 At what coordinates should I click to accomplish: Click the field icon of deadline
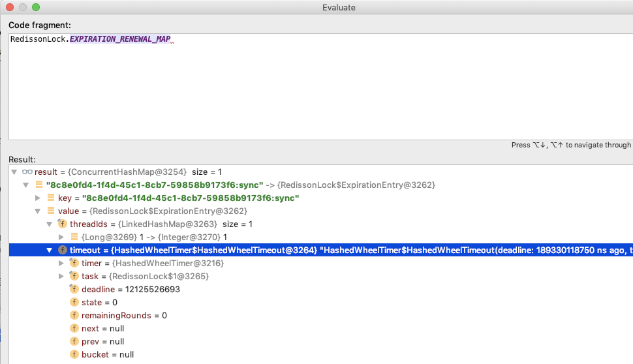pos(74,289)
